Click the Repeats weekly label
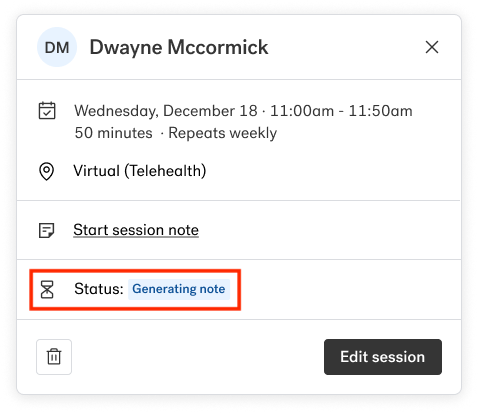The width and height of the screenshot is (478, 413). (x=223, y=133)
